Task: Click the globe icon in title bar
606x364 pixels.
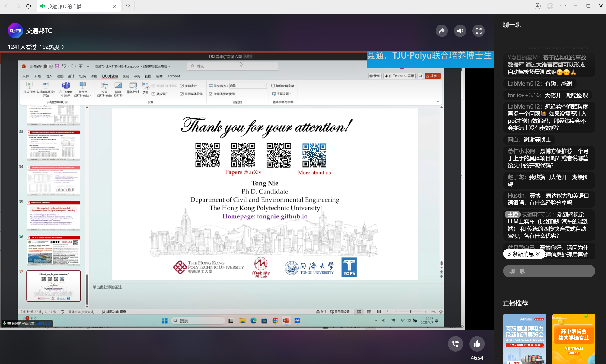Action: coord(550,6)
